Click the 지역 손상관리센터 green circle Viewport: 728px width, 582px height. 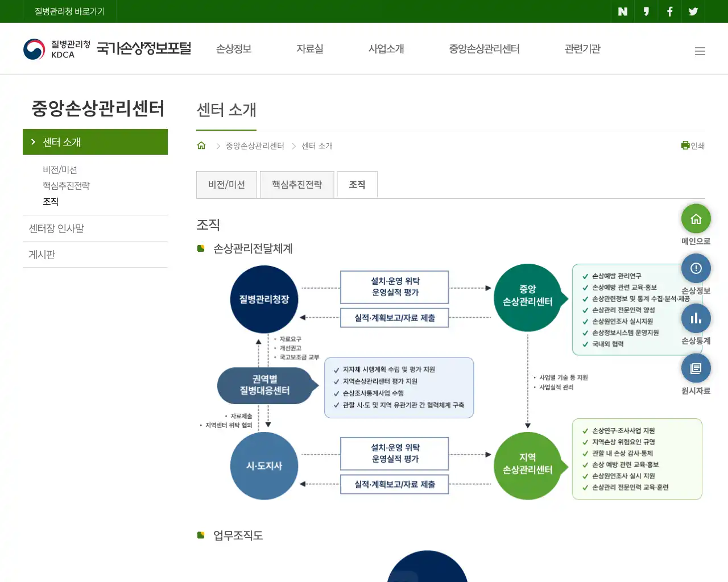[x=528, y=466]
